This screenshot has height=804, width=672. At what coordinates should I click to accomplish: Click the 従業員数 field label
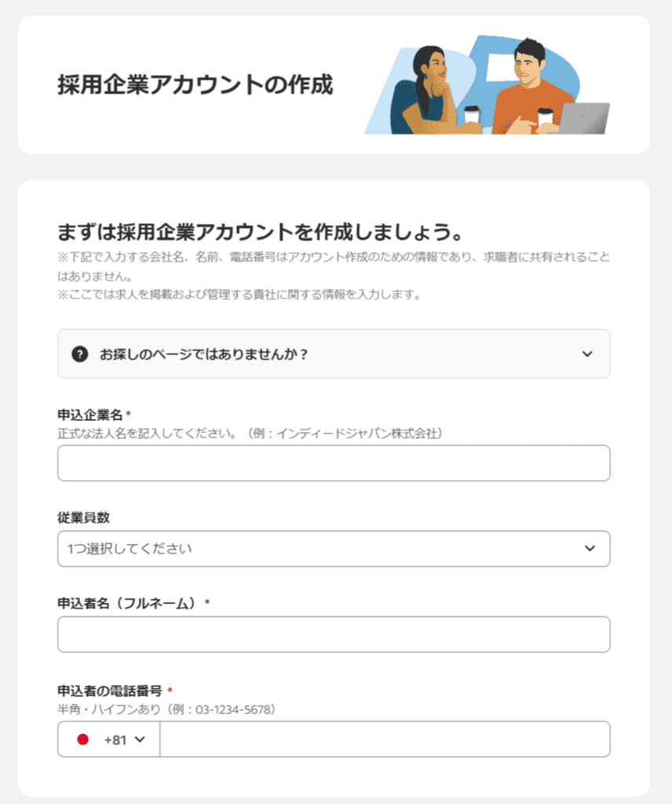(83, 517)
